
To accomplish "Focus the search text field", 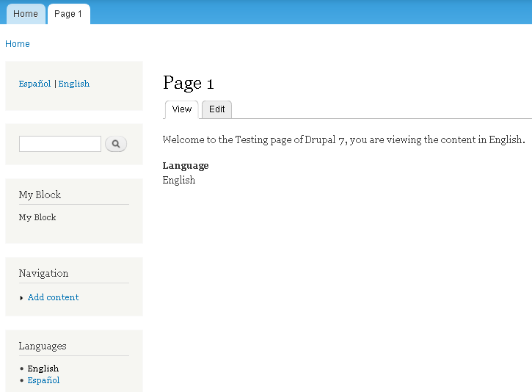I will point(60,144).
